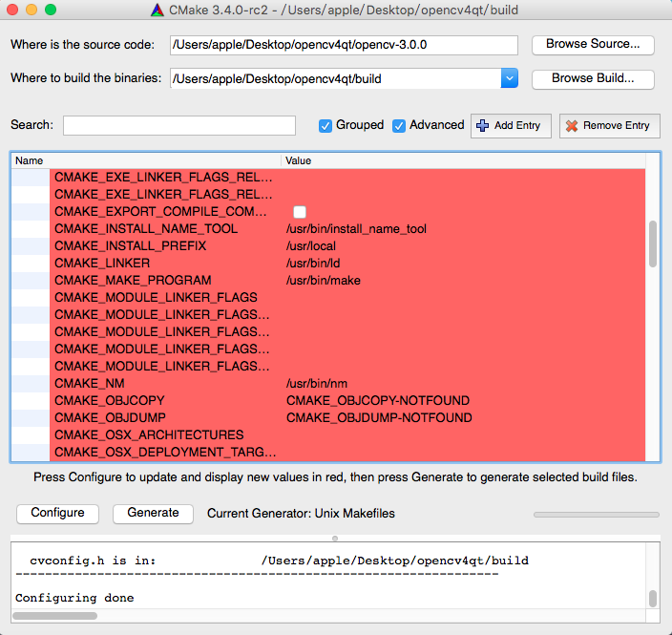
Task: Check the CMAKE_EXPORT_COMPILE_COM... checkbox
Action: (300, 212)
